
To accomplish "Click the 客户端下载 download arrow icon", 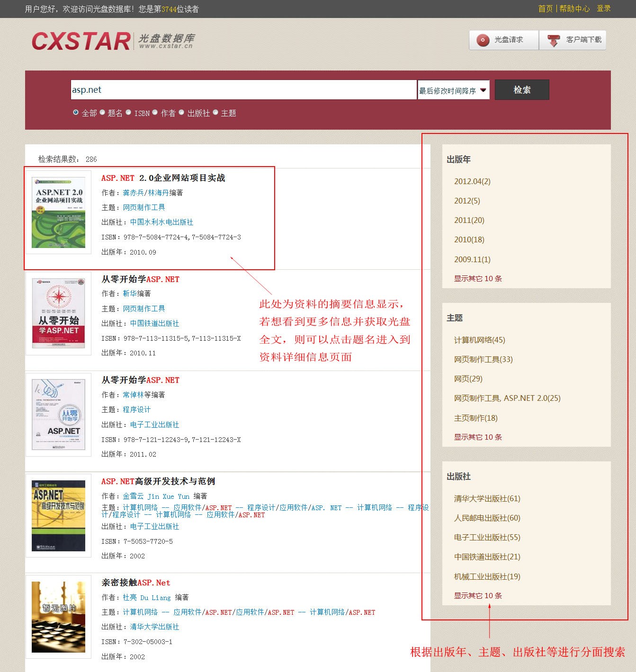I will 553,40.
